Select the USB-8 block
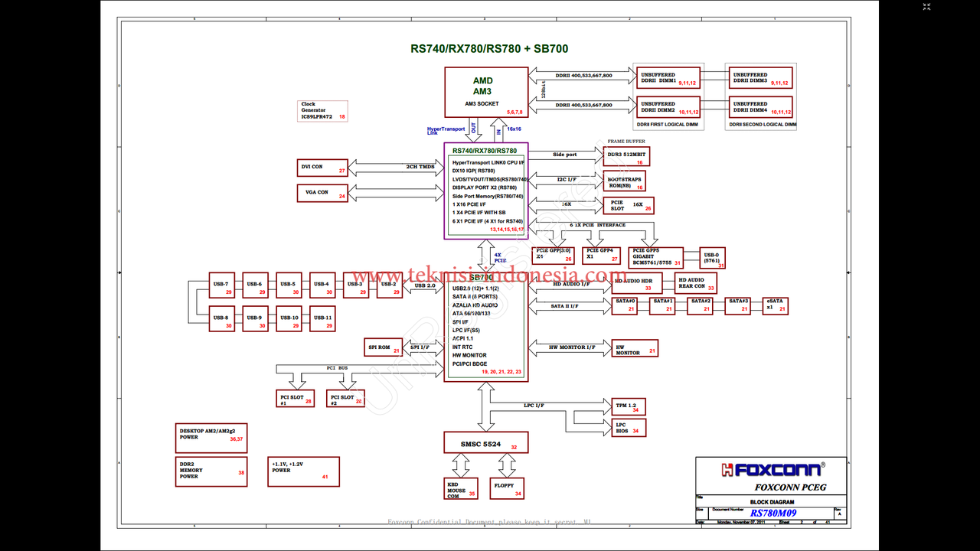The width and height of the screenshot is (980, 551). (x=222, y=318)
